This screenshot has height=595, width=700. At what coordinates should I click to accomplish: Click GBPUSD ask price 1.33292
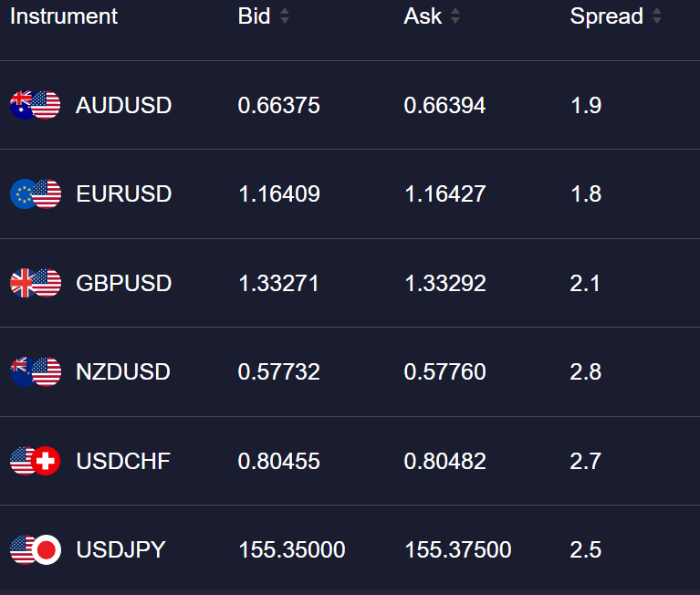(444, 283)
